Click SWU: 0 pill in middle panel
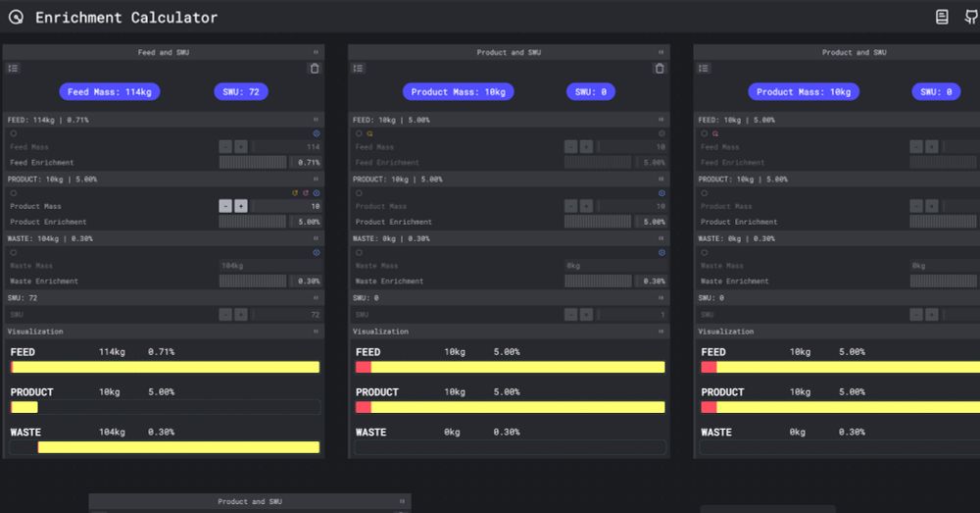Viewport: 980px width, 513px height. (x=591, y=92)
